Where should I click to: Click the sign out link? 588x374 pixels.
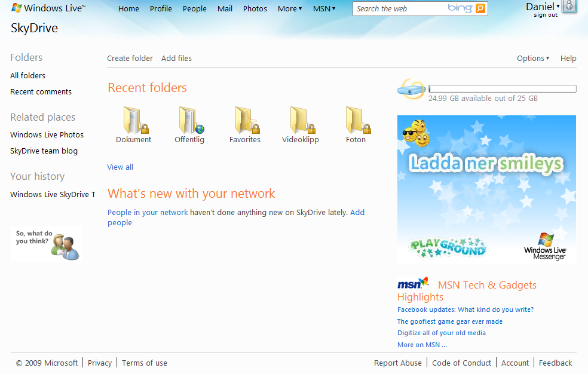click(546, 15)
